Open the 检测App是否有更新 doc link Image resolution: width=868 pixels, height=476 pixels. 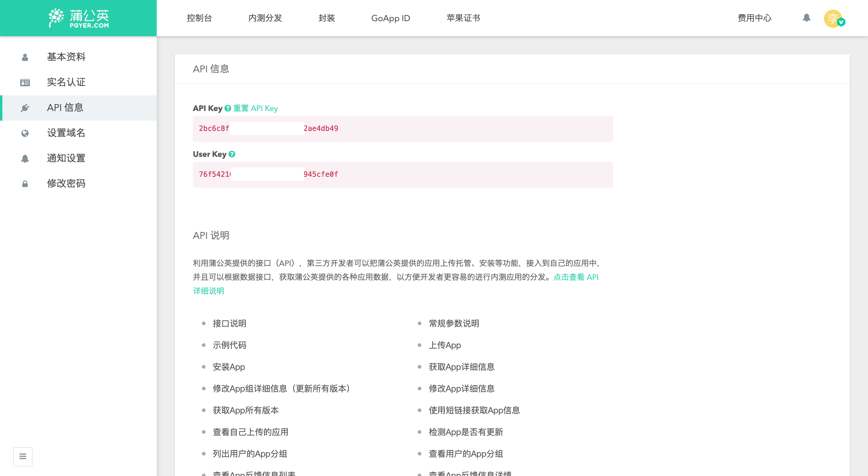tap(466, 432)
